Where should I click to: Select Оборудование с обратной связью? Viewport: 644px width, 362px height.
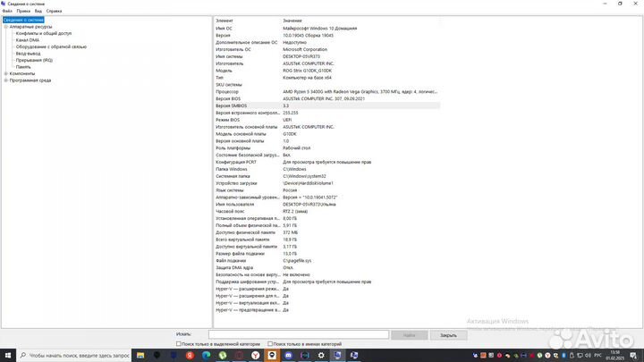pos(51,46)
